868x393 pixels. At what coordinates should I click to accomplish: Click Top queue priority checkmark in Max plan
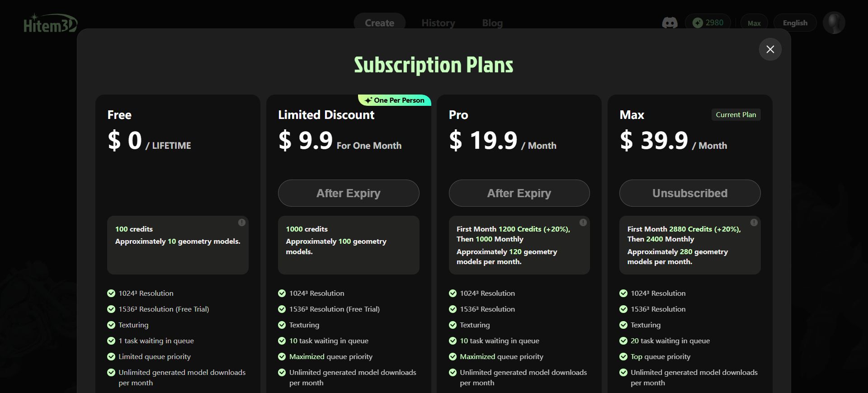click(x=623, y=356)
